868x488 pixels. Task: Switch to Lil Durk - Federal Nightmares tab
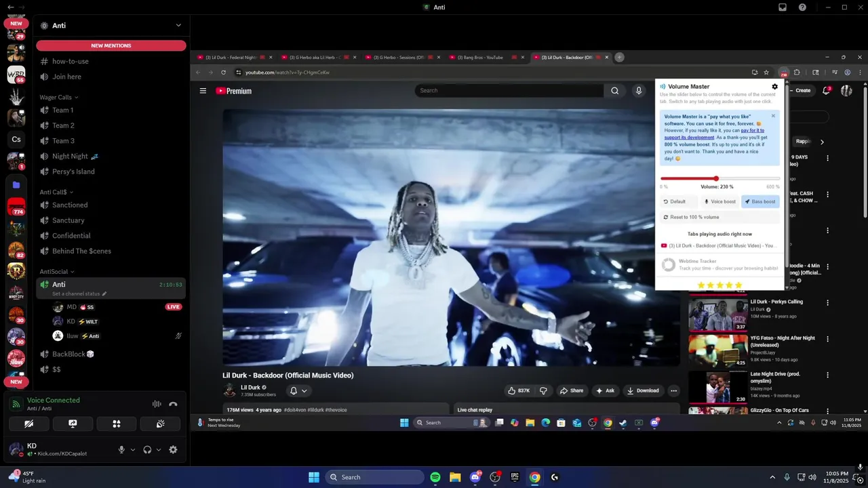point(234,58)
